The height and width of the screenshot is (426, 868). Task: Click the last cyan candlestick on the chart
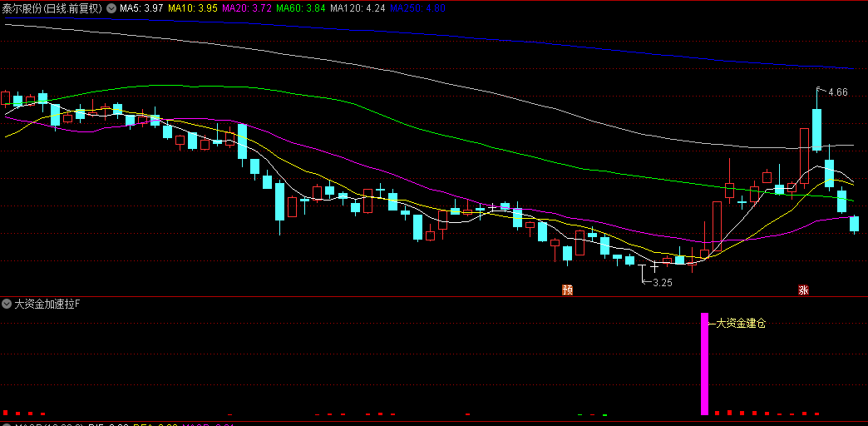click(x=854, y=224)
